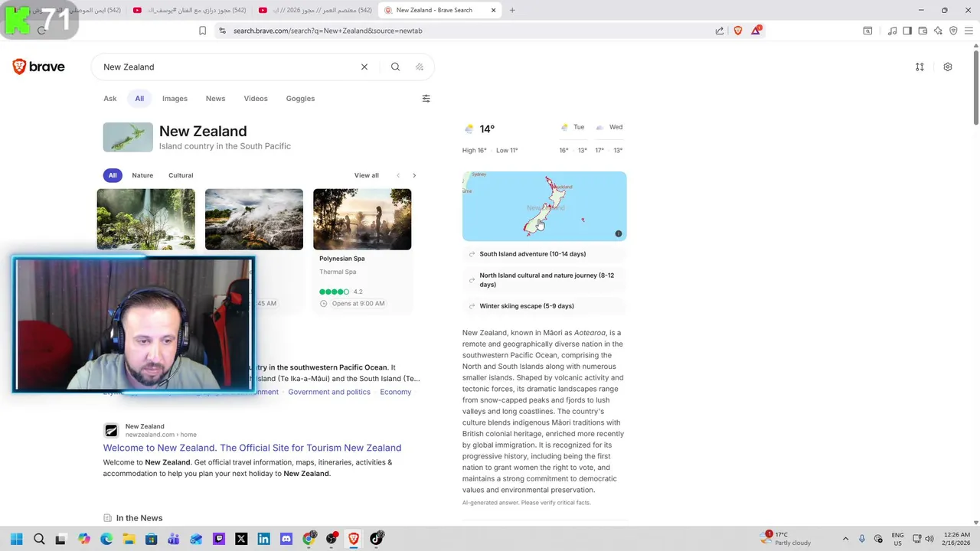The width and height of the screenshot is (980, 551).
Task: Open Welcome to New Zealand official site link
Action: click(x=252, y=448)
